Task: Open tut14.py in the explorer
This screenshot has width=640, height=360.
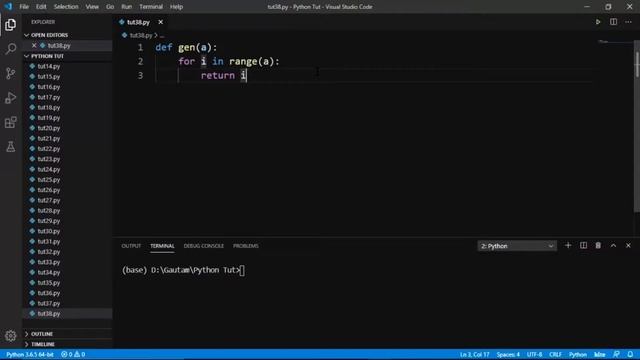Action: pos(49,66)
